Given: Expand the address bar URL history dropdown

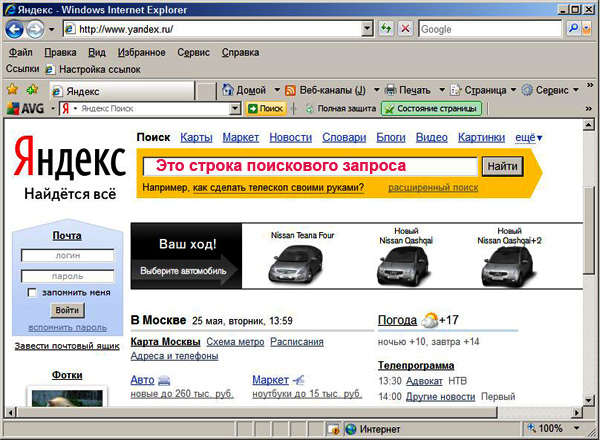Looking at the screenshot, I should (x=367, y=29).
